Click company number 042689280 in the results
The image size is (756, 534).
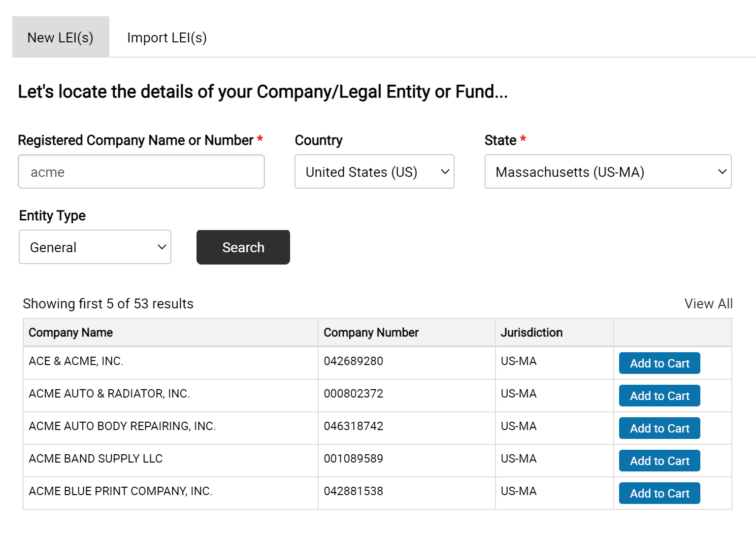pyautogui.click(x=354, y=361)
